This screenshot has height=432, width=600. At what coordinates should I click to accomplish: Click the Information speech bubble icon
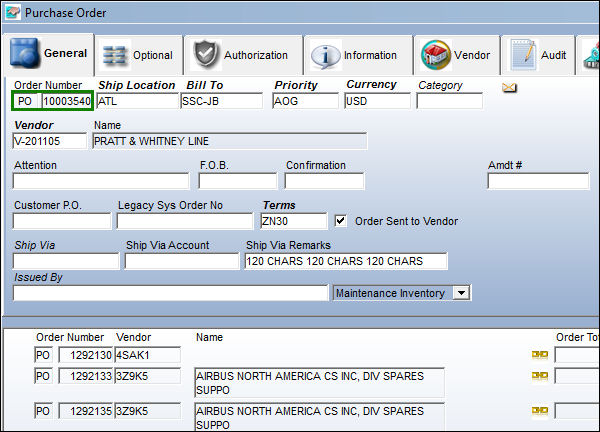coord(325,56)
